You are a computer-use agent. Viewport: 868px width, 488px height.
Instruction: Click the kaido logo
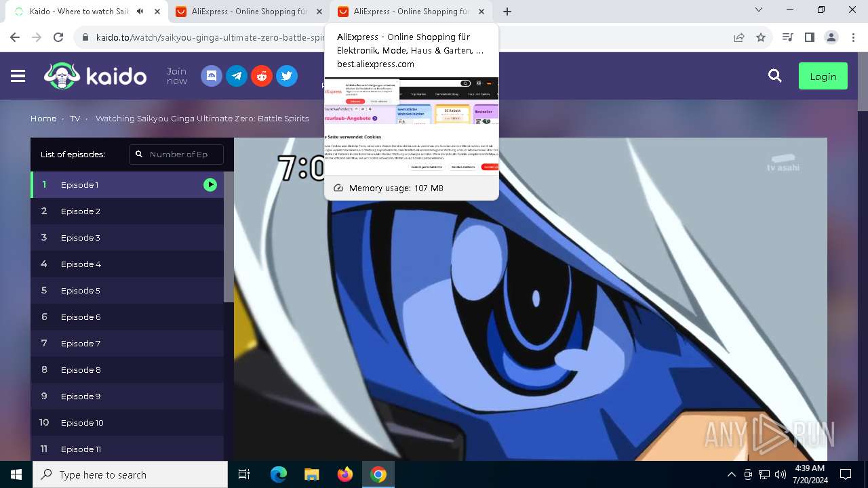(x=95, y=76)
